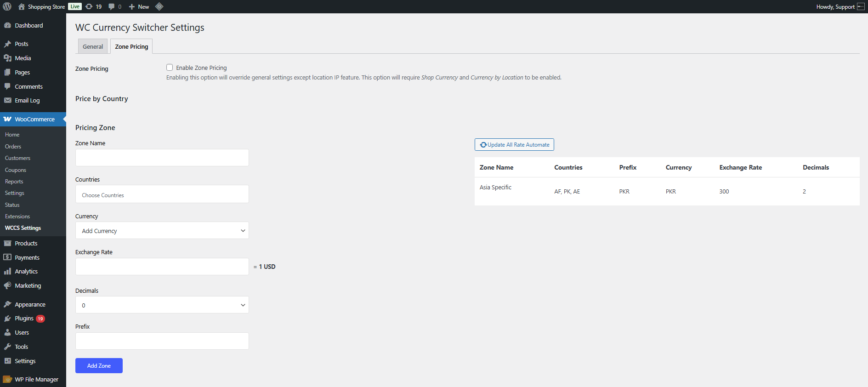Click the Payments icon in sidebar
Image resolution: width=868 pixels, height=387 pixels.
pyautogui.click(x=7, y=257)
